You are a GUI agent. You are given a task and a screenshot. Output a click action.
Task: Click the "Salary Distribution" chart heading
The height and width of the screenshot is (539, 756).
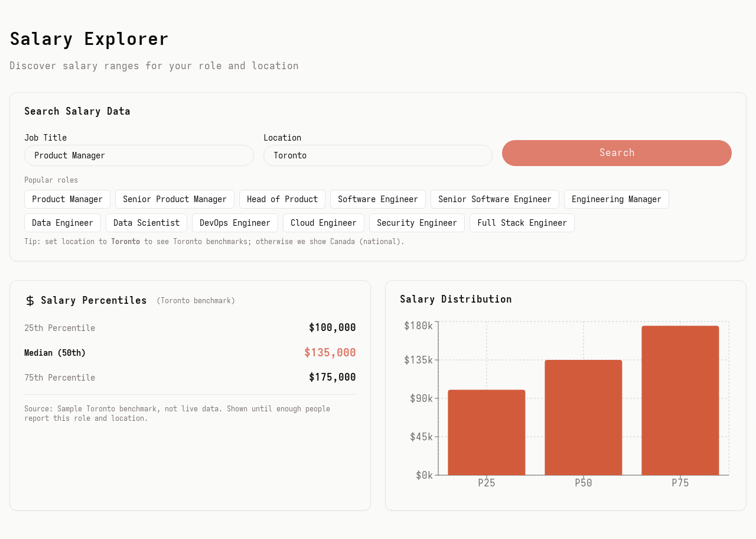[x=456, y=299]
